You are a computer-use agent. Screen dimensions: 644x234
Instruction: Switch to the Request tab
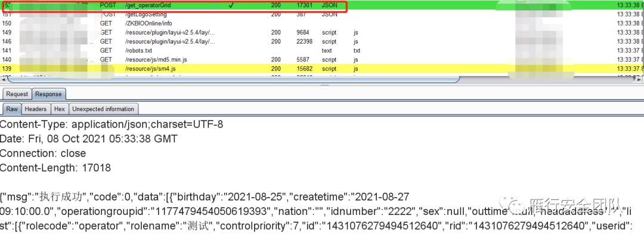pyautogui.click(x=17, y=94)
